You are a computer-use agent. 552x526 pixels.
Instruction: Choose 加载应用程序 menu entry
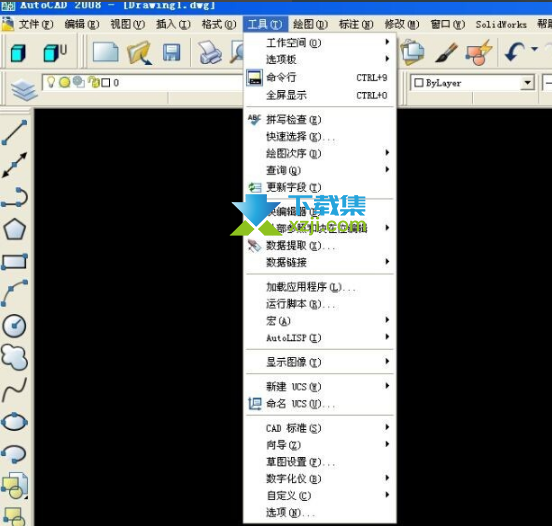click(320, 287)
